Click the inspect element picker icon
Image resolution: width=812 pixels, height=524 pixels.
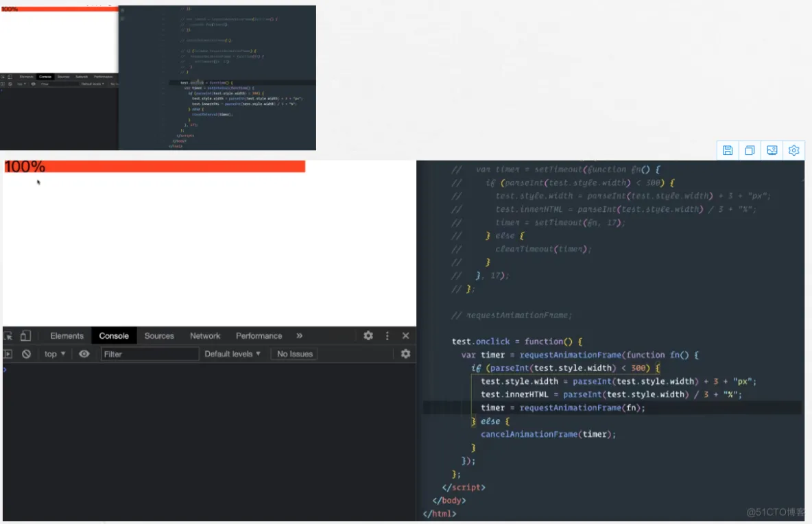8,336
